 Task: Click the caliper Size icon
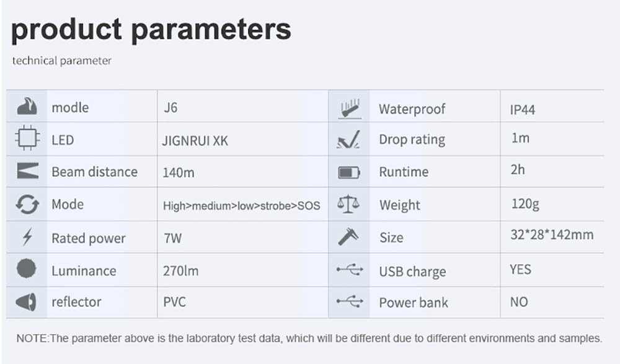(348, 237)
